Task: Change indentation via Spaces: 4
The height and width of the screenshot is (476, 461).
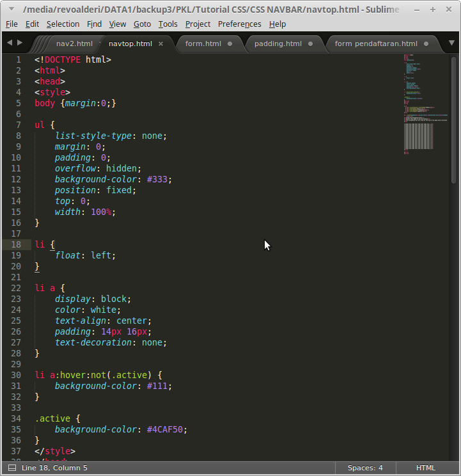Action: (x=365, y=468)
